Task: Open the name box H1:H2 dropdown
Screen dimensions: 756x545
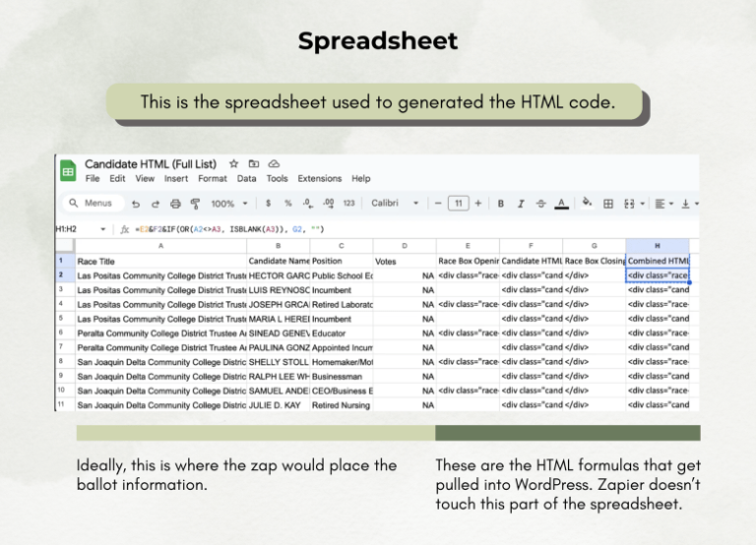Action: pyautogui.click(x=102, y=229)
